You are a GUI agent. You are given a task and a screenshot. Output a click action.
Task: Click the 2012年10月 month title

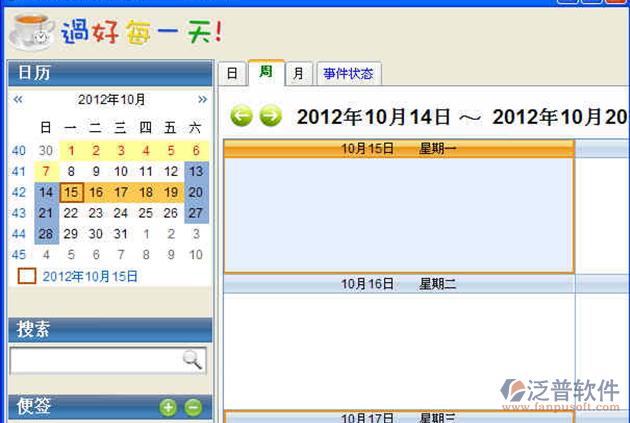(111, 99)
